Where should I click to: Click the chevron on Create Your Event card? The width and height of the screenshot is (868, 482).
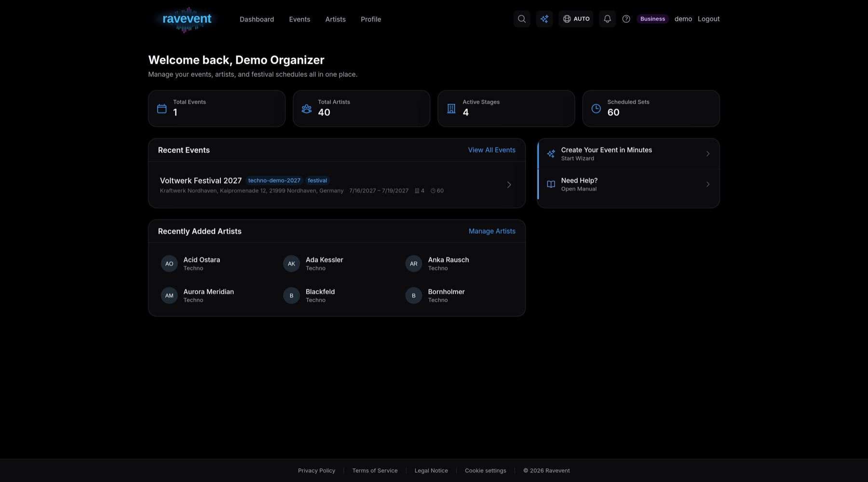[x=708, y=154]
